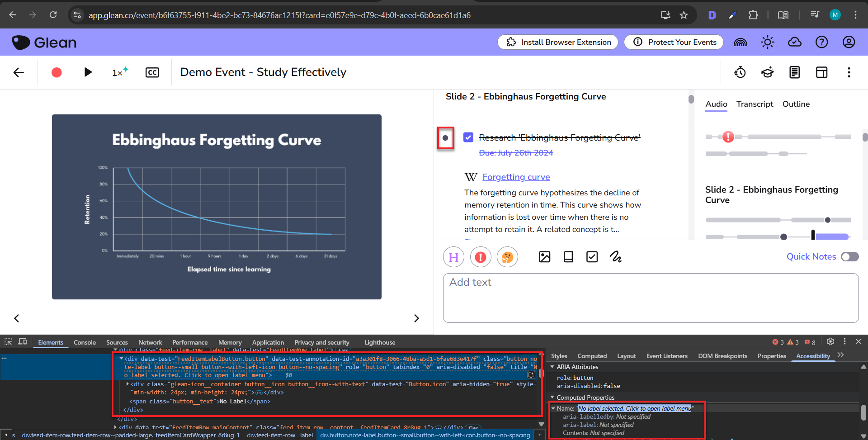Select the Heading H note label

tap(453, 257)
